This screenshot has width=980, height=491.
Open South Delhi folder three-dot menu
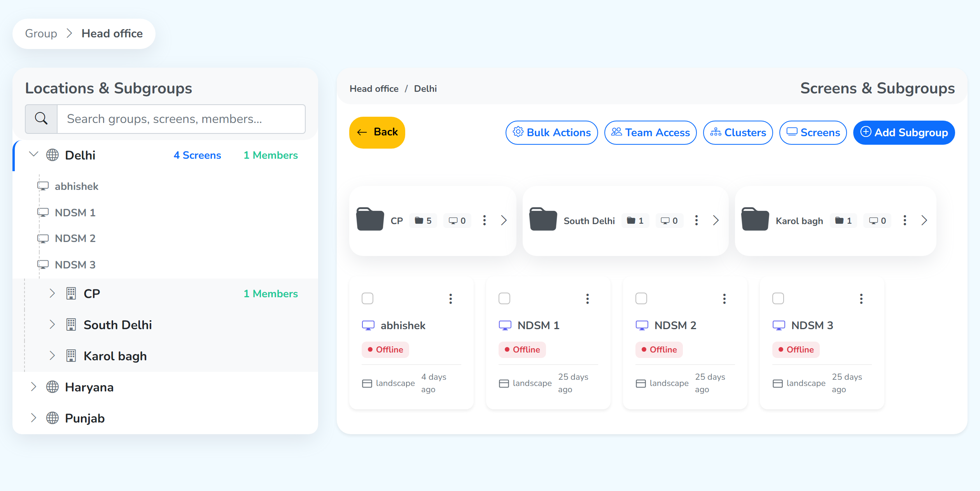tap(696, 221)
